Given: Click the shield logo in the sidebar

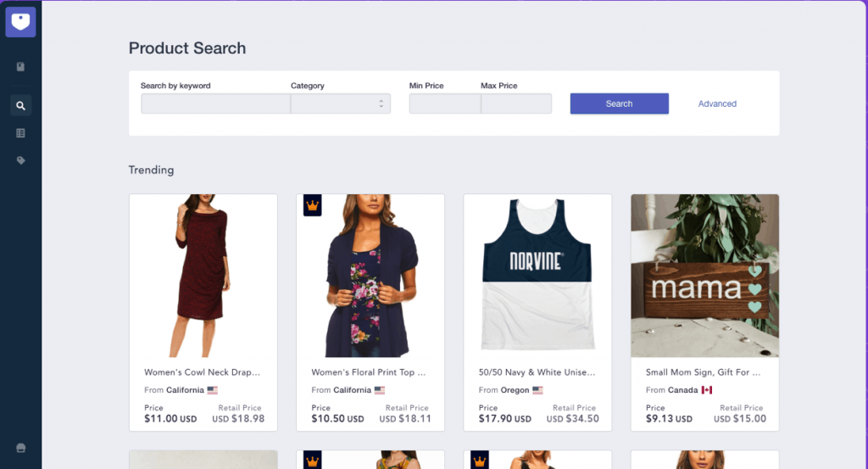Looking at the screenshot, I should [x=20, y=22].
